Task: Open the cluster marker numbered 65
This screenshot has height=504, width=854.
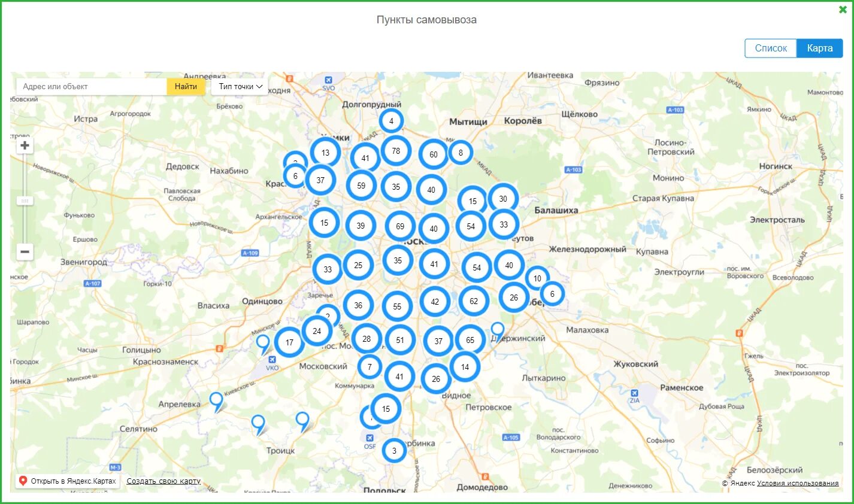Action: point(470,340)
